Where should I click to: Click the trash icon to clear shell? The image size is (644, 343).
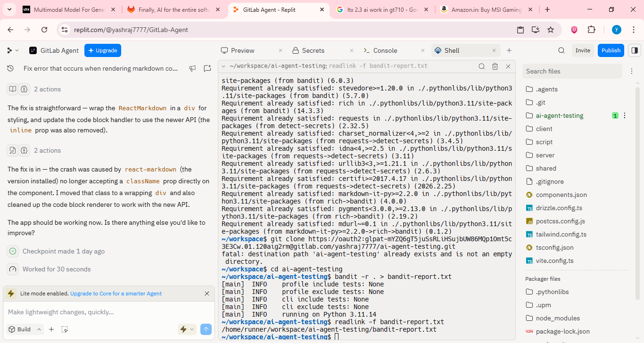[495, 66]
